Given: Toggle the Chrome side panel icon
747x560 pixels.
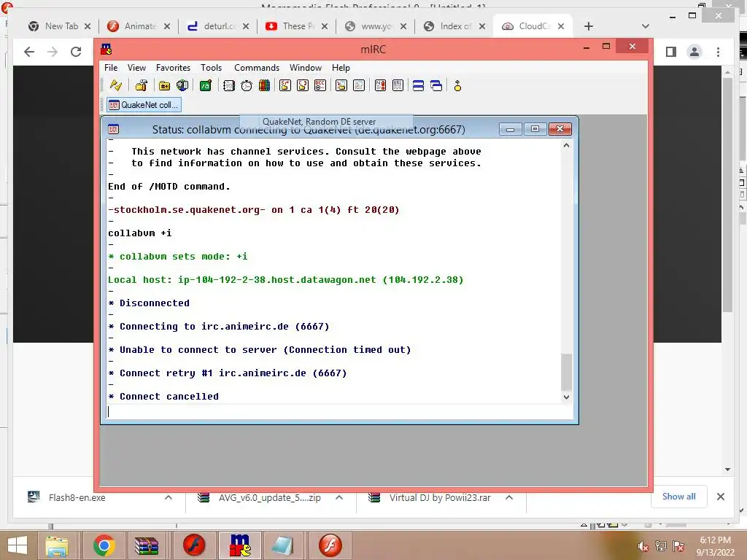Looking at the screenshot, I should coord(671,52).
